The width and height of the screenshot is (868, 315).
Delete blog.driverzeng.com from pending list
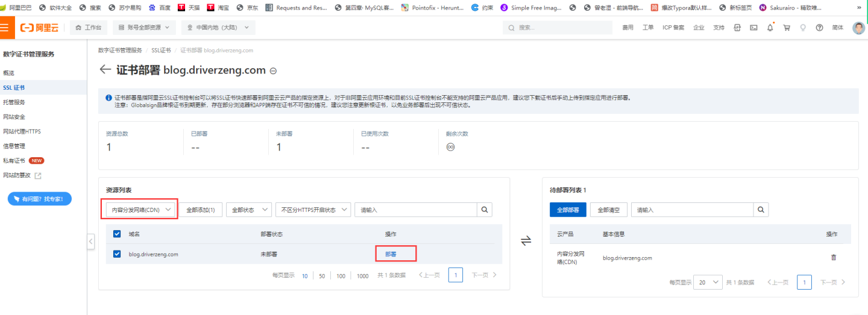pos(834,257)
